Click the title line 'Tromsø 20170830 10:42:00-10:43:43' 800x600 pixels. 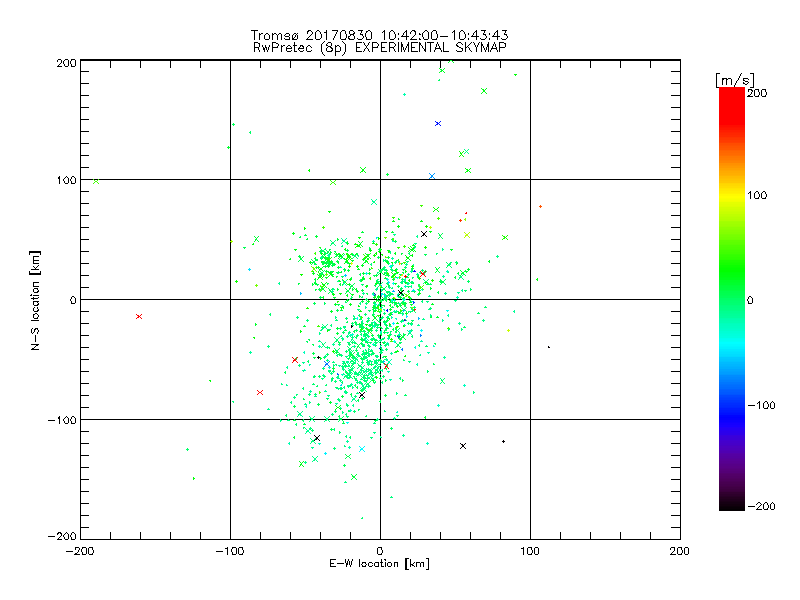379,35
